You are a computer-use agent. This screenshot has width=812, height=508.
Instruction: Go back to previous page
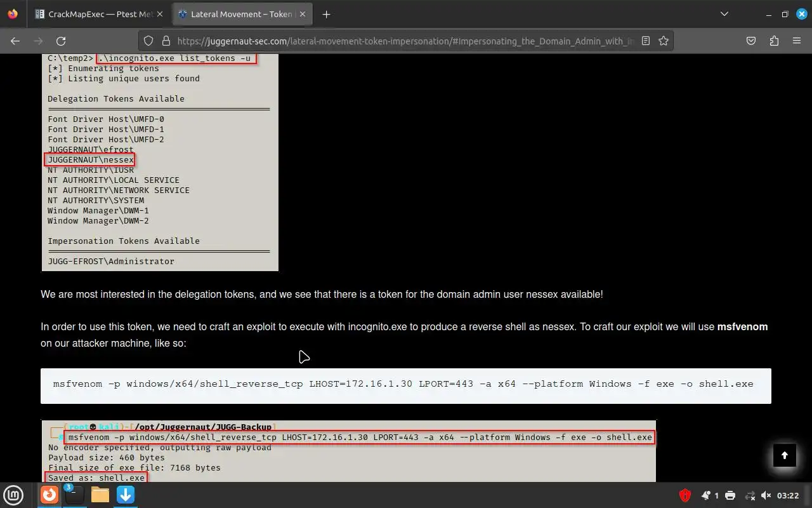[15, 41]
